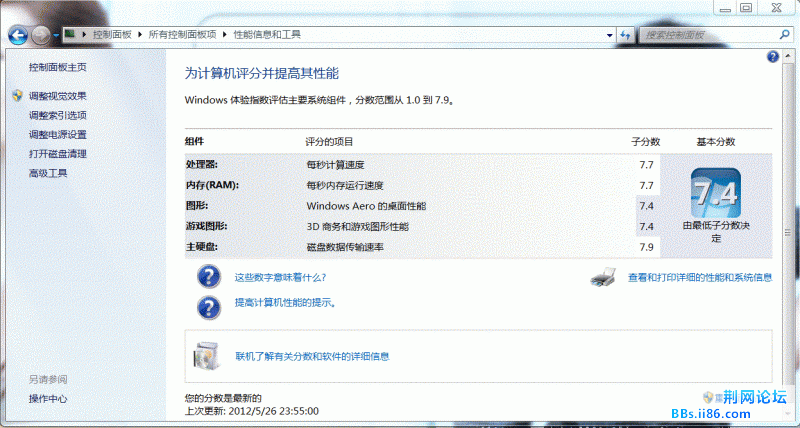Open 查看和打印详细的性能和系统信息 link

[x=700, y=278]
